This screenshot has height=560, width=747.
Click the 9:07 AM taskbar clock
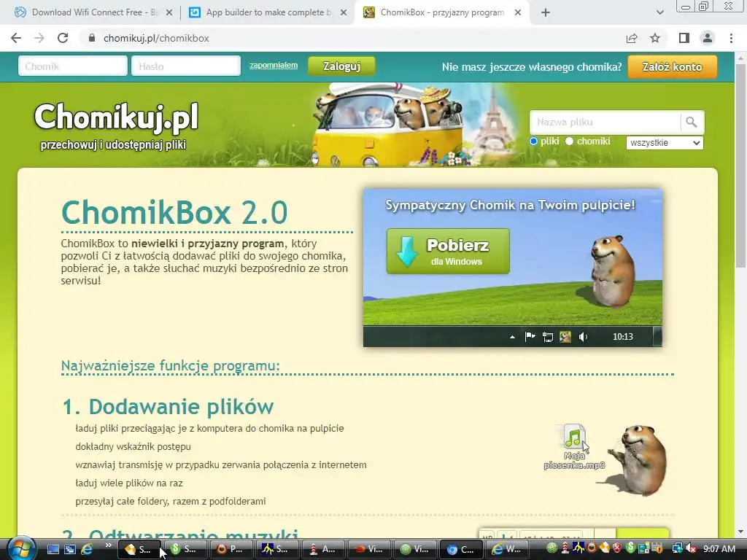tap(719, 548)
